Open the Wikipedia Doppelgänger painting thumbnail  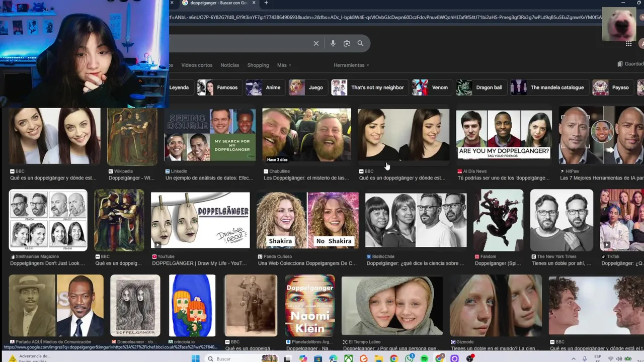pyautogui.click(x=132, y=137)
